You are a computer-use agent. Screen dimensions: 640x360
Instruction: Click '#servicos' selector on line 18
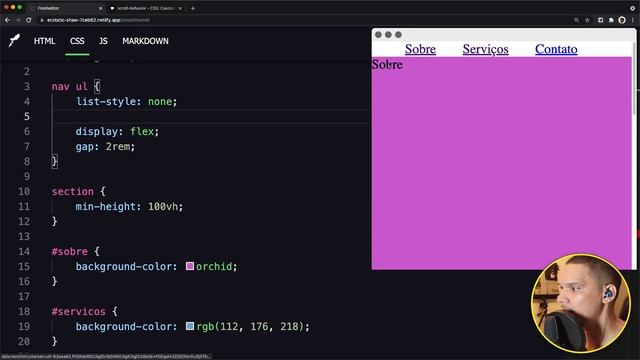click(78, 311)
